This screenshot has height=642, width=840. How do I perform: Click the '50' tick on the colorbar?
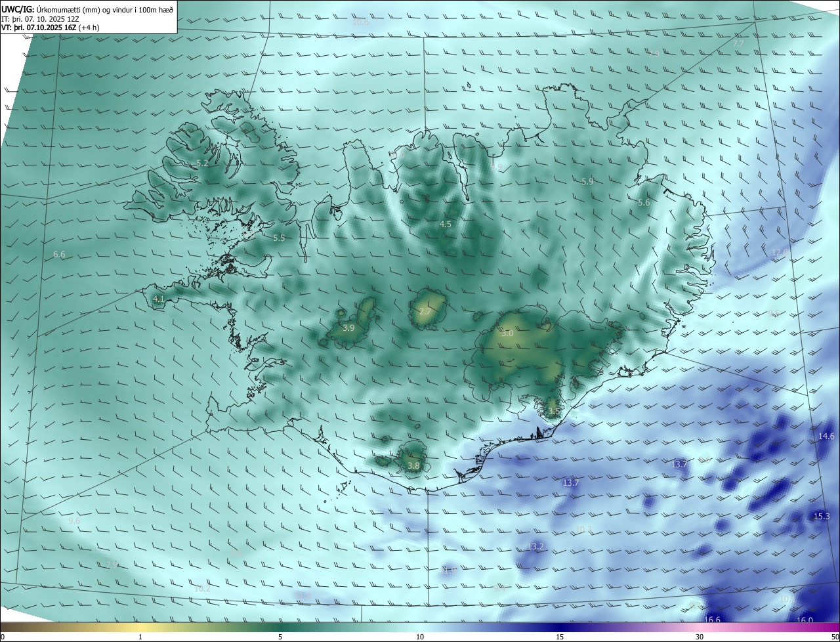(835, 637)
